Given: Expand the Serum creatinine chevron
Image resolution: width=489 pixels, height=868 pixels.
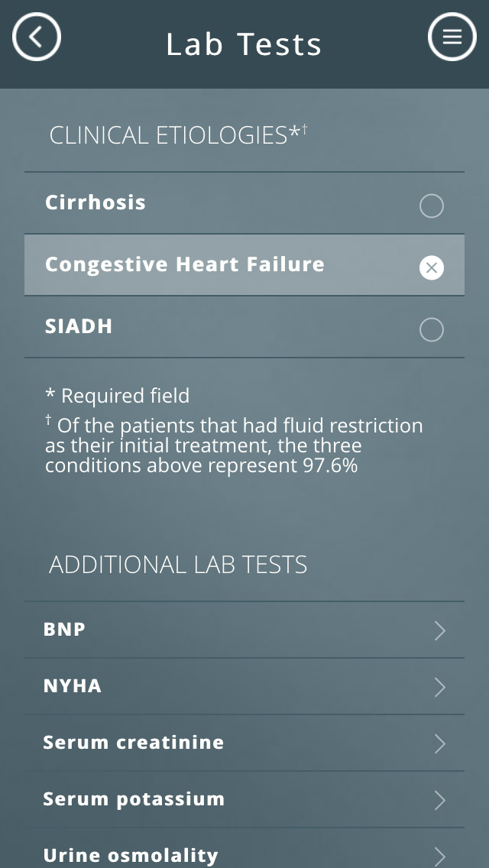Looking at the screenshot, I should pos(439,743).
